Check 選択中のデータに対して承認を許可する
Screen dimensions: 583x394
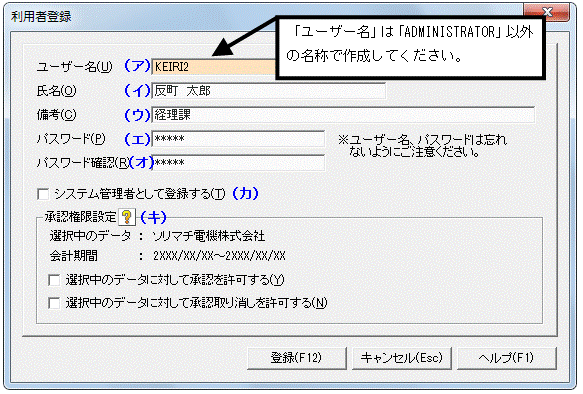tap(54, 280)
